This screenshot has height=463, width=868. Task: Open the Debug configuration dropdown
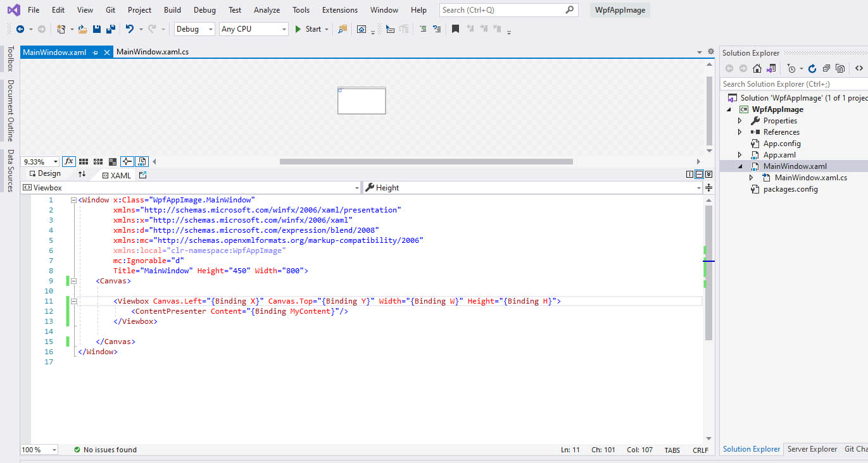[x=194, y=29]
